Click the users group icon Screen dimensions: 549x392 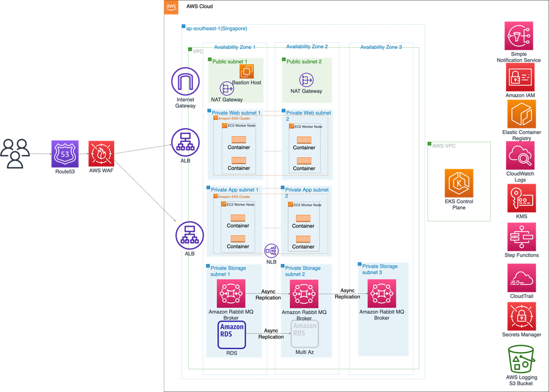point(15,153)
